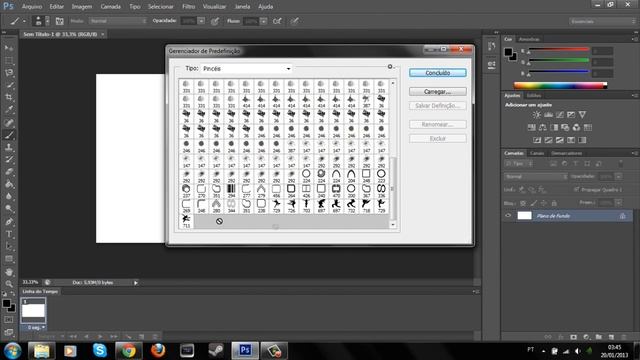This screenshot has height=360, width=640.
Task: Select the Clone Stamp tool
Action: click(x=9, y=147)
